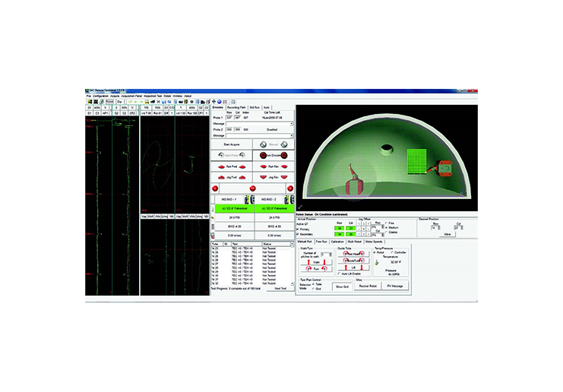Select the Medium jog radio button
This screenshot has height=392, width=563.
pos(386,228)
